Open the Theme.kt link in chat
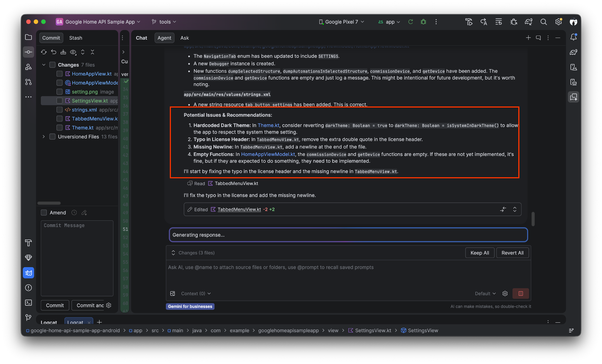 pyautogui.click(x=268, y=125)
